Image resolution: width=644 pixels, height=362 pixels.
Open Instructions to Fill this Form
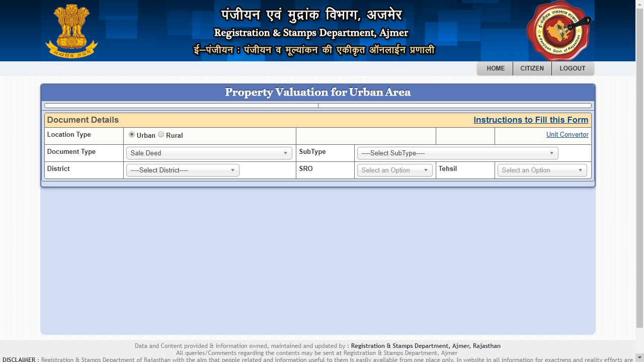(x=531, y=120)
